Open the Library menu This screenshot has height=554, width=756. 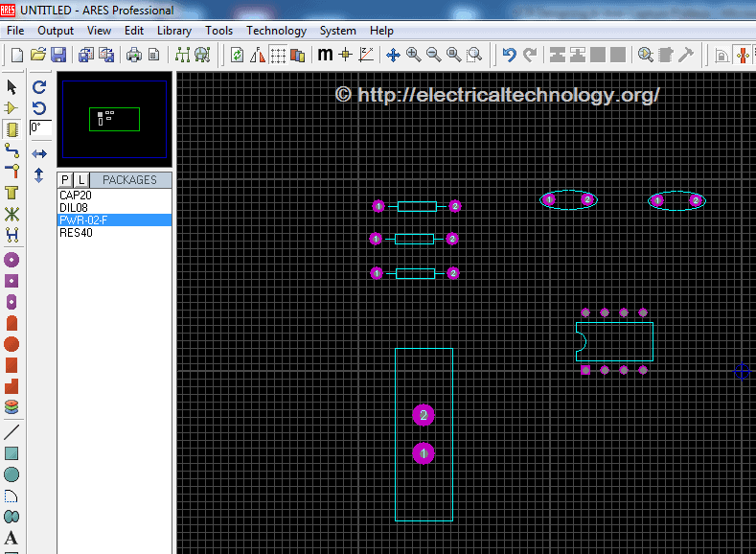[173, 31]
